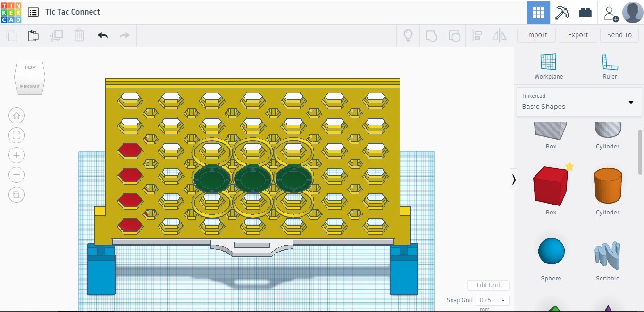The width and height of the screenshot is (644, 312).
Task: Select the left green game disc
Action: [212, 180]
